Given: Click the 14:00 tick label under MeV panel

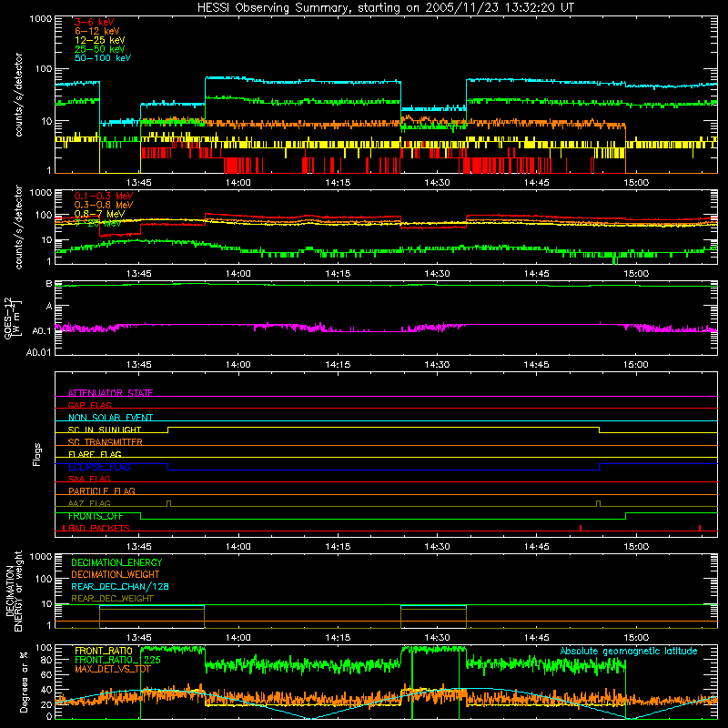Looking at the screenshot, I should 238,274.
